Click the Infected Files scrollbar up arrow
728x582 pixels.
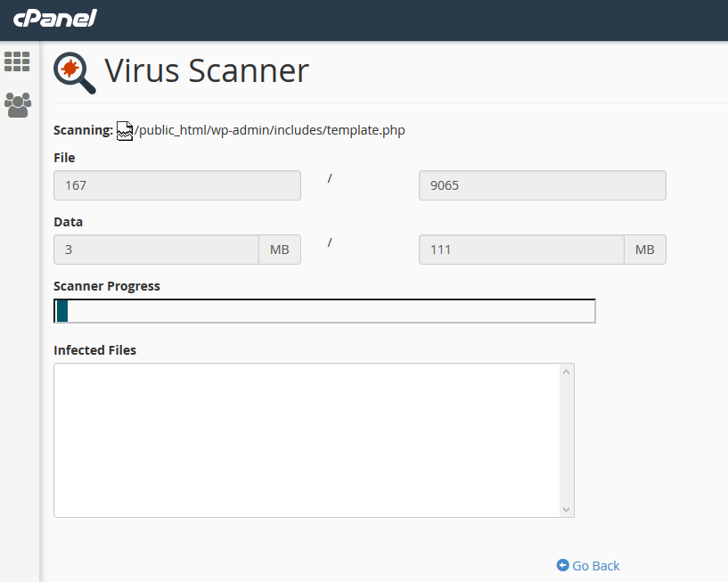tap(566, 372)
